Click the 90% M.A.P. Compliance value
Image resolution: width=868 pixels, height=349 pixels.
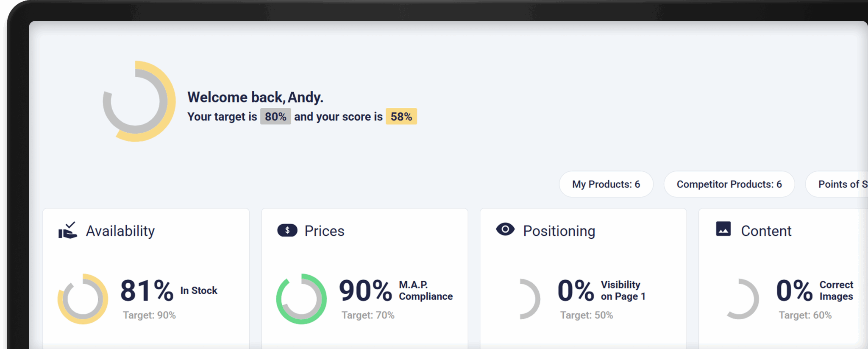click(365, 291)
